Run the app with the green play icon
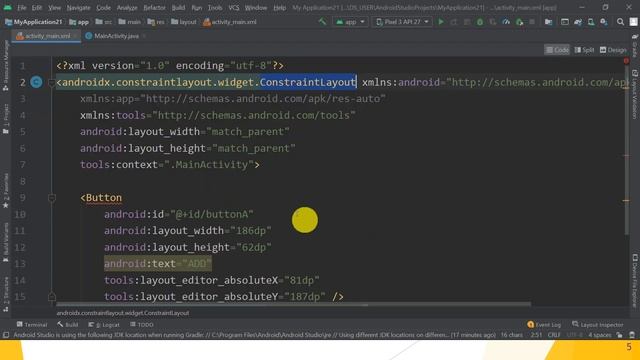 (x=441, y=22)
